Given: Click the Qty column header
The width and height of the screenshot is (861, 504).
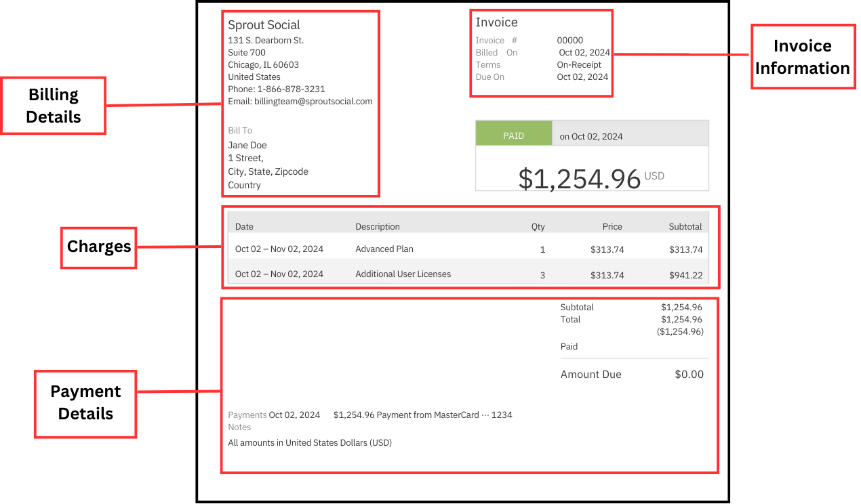Looking at the screenshot, I should click(538, 227).
